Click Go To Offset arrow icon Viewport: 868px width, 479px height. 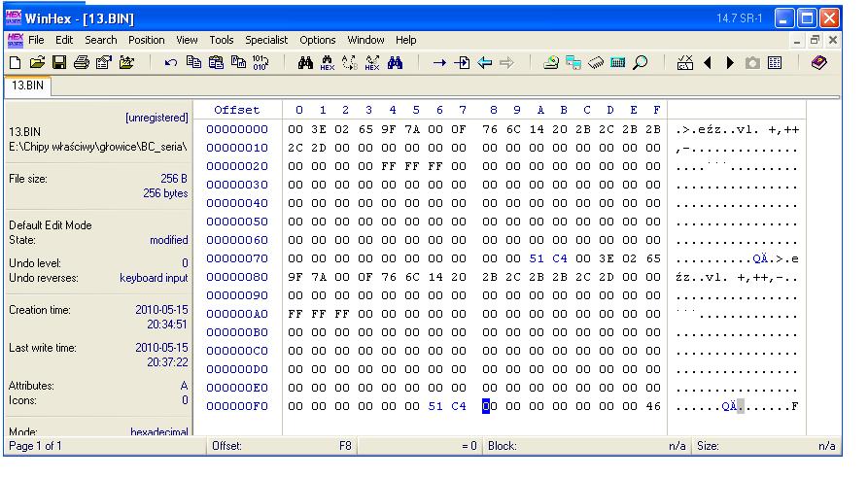[x=439, y=63]
